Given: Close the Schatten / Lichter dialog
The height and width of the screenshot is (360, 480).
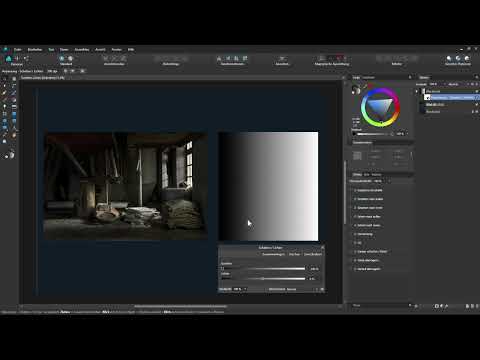Looking at the screenshot, I should click(x=322, y=247).
